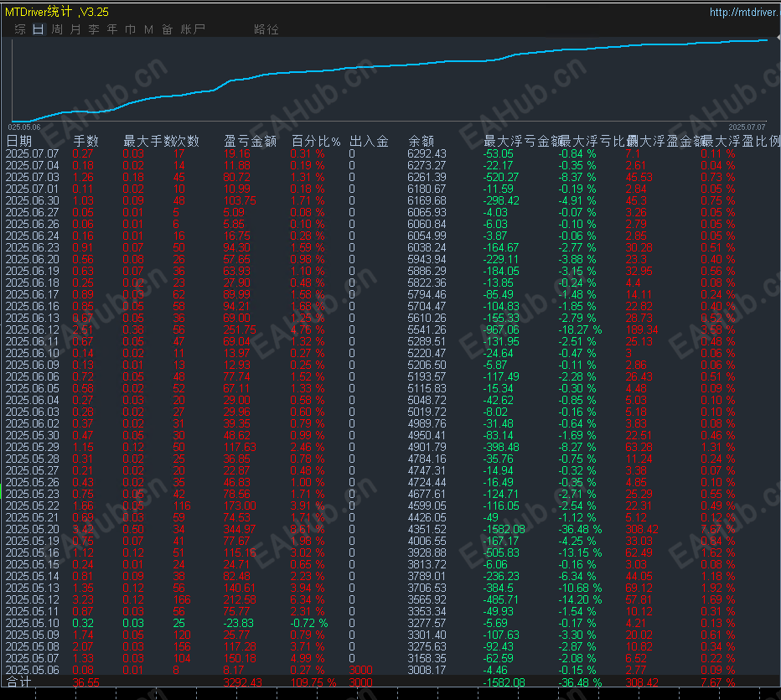
Task: Open the 备 tab
Action: [x=168, y=29]
